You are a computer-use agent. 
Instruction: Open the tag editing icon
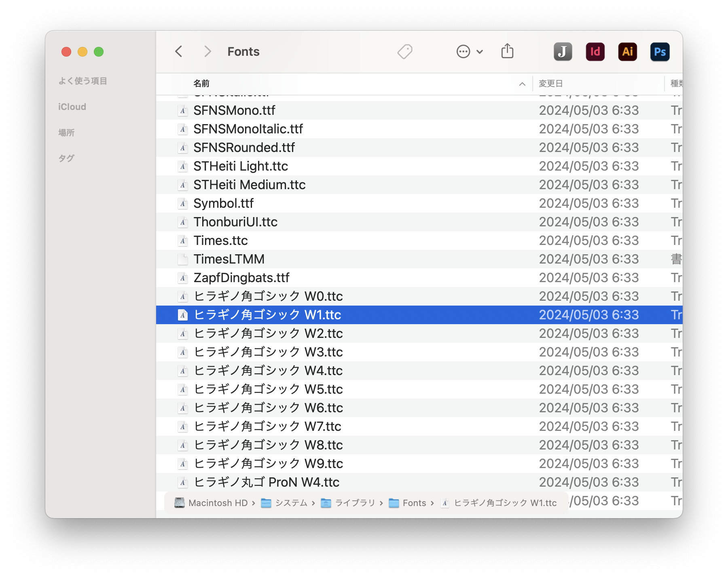click(405, 51)
